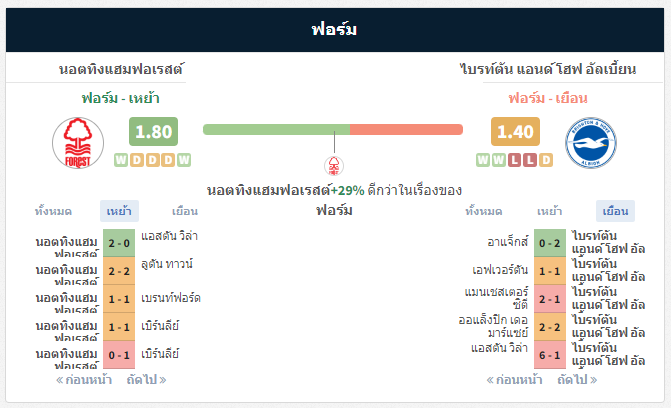Viewport: 671px width, 408px height.
Task: Click Forest's first green W form badge
Action: point(121,160)
